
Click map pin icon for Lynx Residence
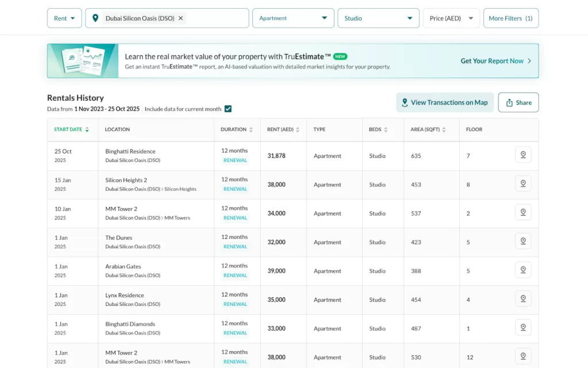523,298
